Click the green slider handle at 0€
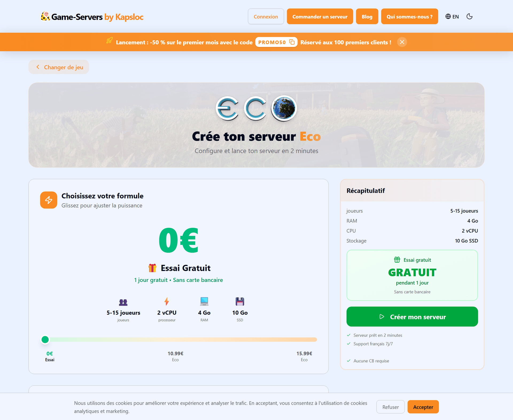Viewport: 513px width, 420px height. pos(45,340)
